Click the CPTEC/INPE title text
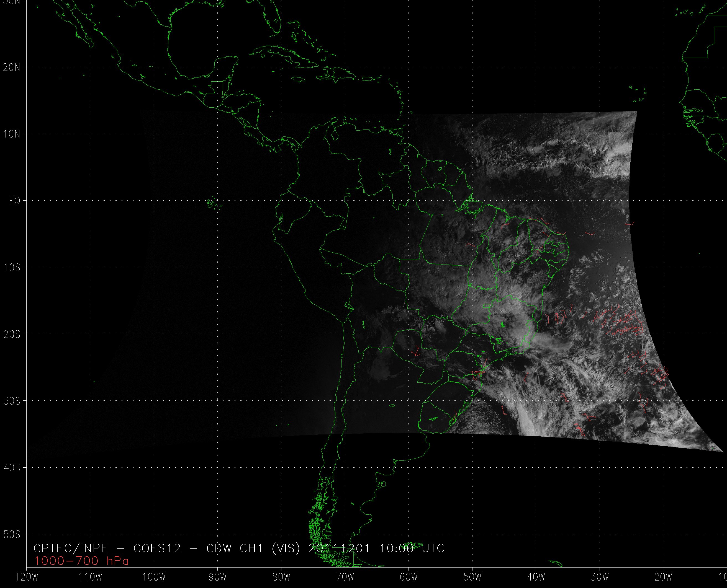 71,548
